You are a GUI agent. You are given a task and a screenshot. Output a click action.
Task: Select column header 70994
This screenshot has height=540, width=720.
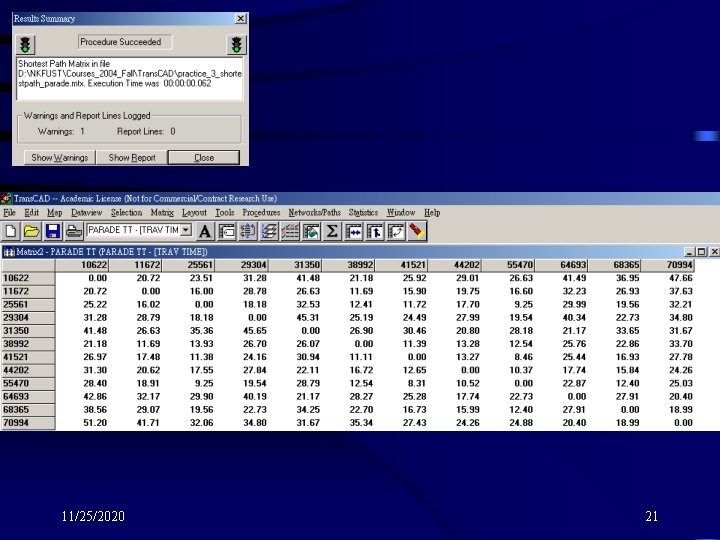(668, 265)
